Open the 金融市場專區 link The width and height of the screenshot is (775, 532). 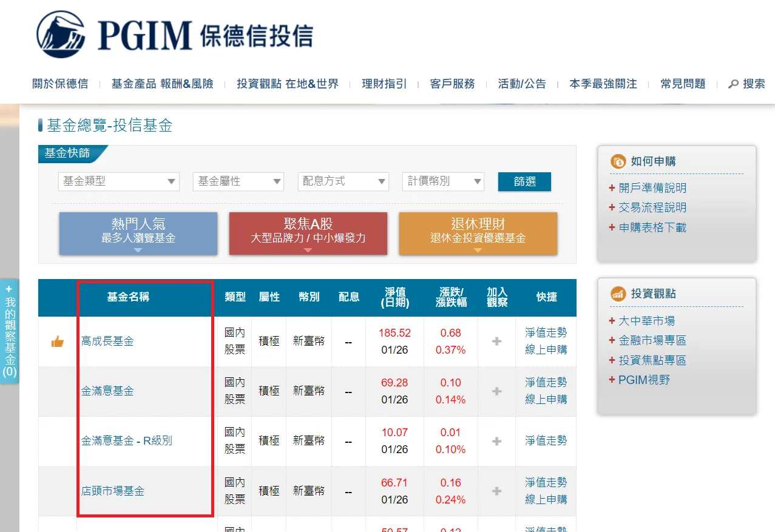tap(652, 340)
